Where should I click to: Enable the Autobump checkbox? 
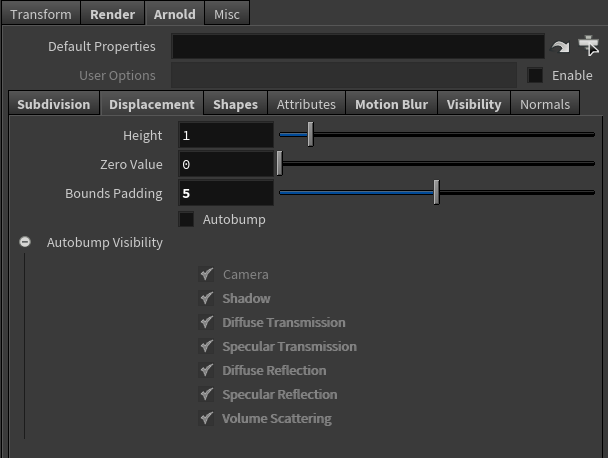(x=186, y=219)
